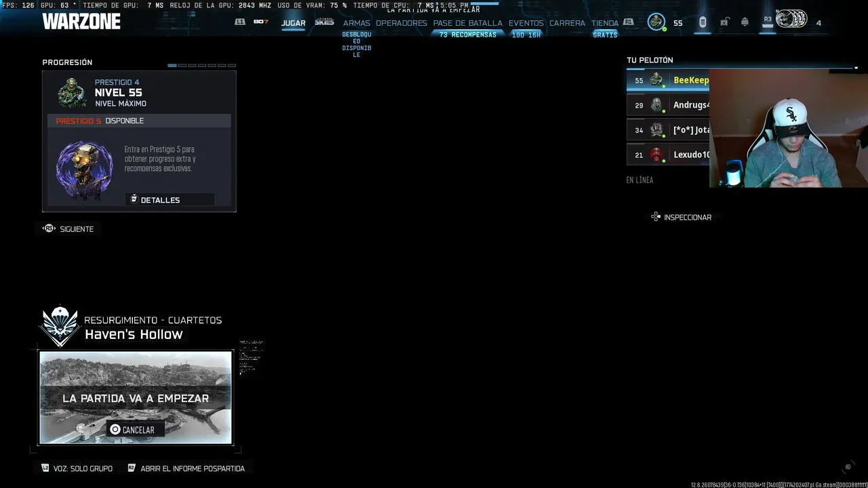Click the Prestigio 5 skull reward image
The height and width of the screenshot is (488, 868).
pyautogui.click(x=85, y=169)
